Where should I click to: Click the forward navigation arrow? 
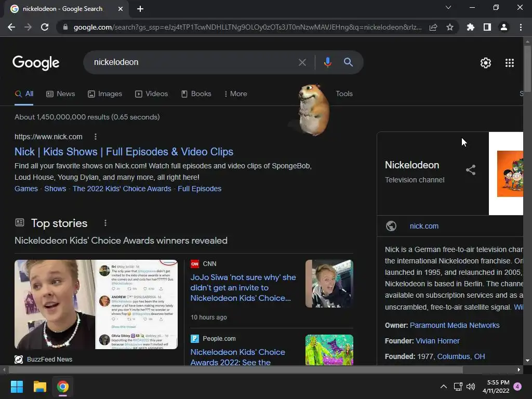(28, 27)
